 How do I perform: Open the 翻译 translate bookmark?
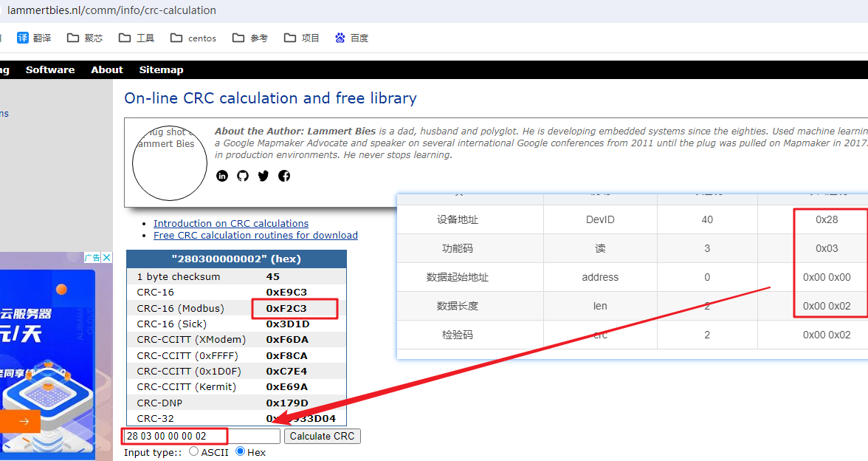click(34, 38)
